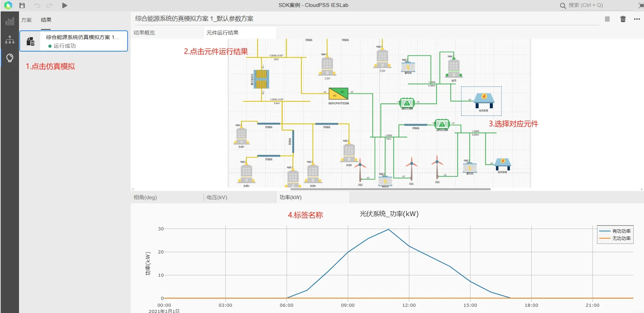Save the project with the floppy icon
The height and width of the screenshot is (313, 644).
[x=22, y=6]
